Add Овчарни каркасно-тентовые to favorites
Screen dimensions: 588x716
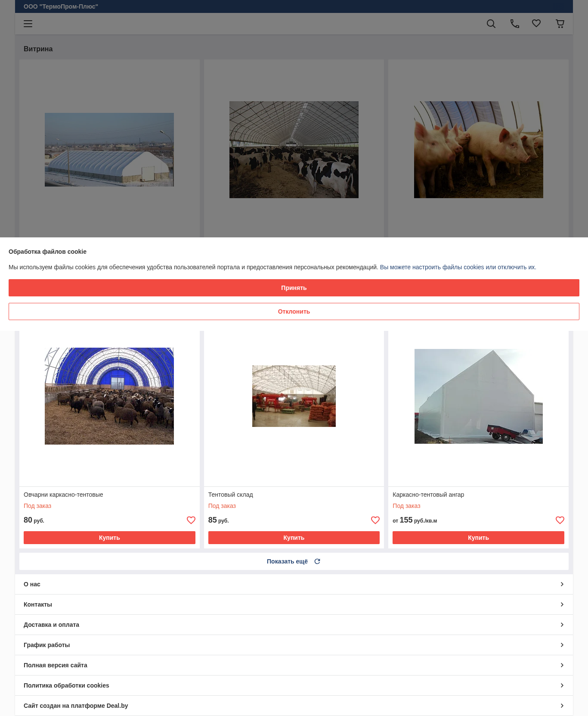pos(191,520)
